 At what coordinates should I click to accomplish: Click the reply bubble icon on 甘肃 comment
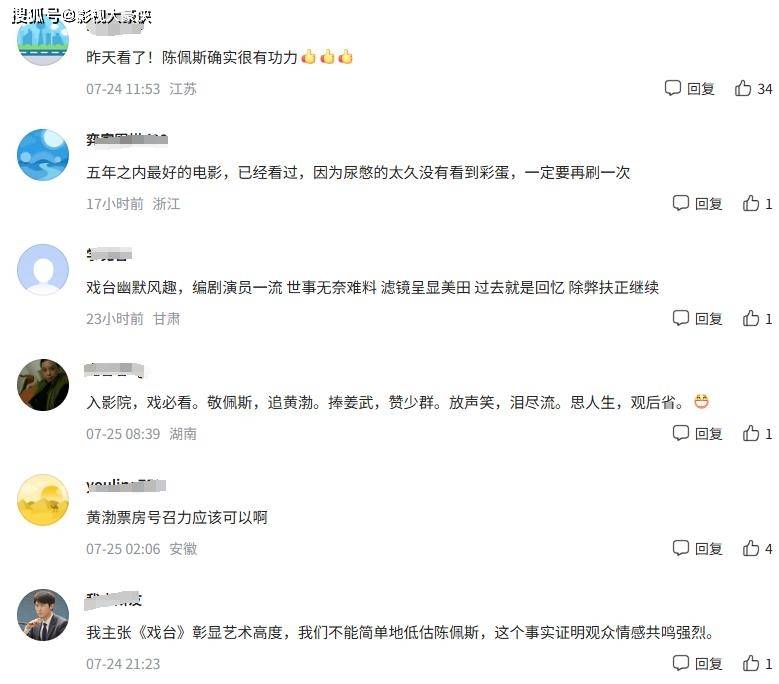point(680,318)
